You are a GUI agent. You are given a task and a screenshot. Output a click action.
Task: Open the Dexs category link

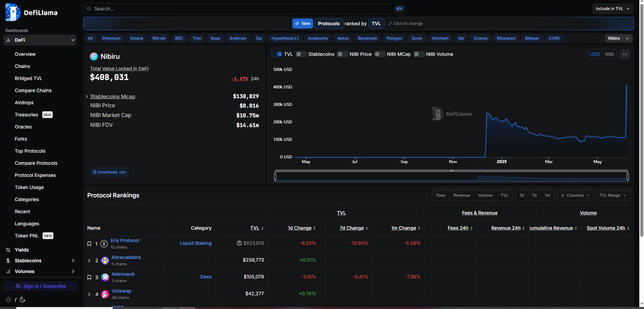point(206,277)
